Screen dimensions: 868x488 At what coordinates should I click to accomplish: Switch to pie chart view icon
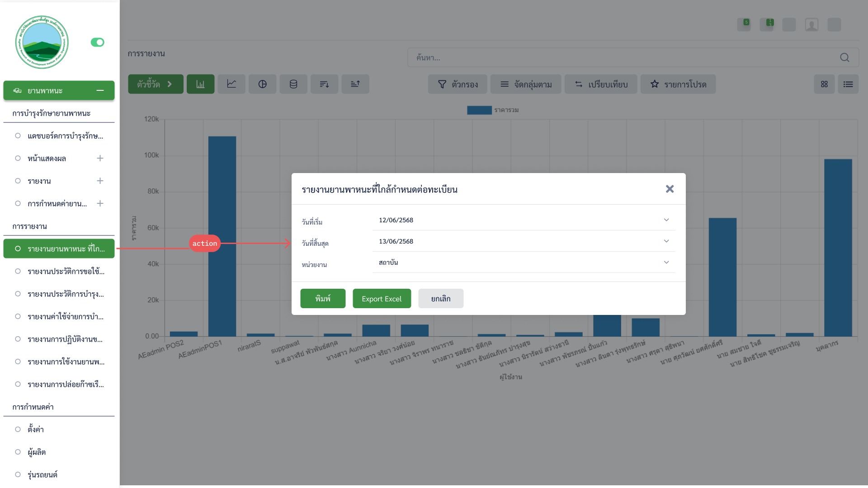coord(262,84)
